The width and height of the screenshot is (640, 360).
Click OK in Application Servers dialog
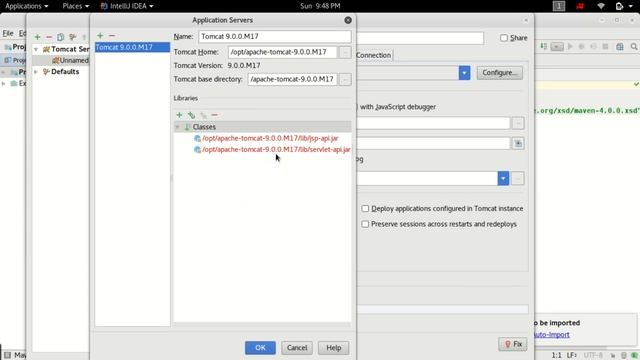260,348
